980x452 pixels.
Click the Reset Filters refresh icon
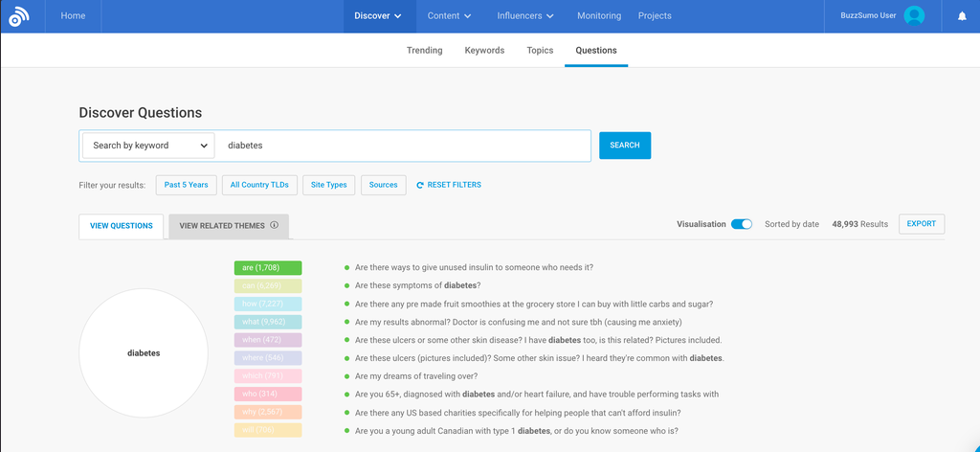[420, 185]
